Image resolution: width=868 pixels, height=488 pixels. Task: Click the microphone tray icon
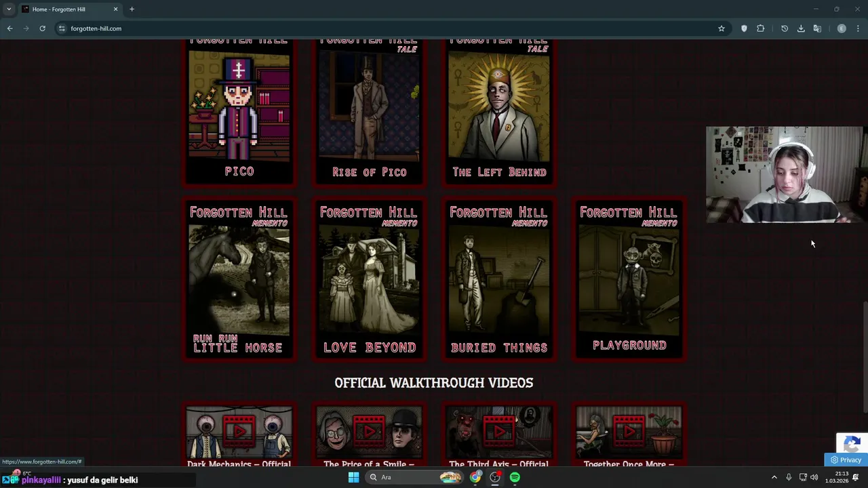point(788,477)
